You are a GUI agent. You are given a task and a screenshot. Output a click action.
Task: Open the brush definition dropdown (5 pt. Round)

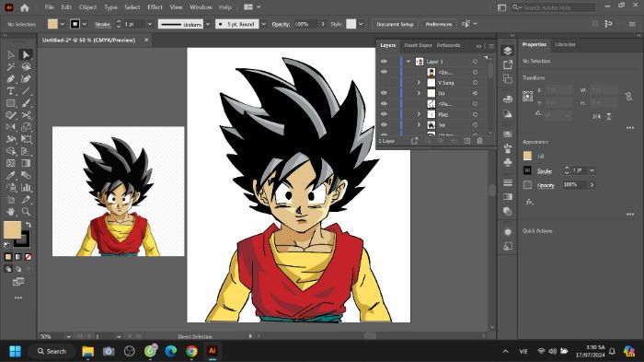[x=264, y=24]
